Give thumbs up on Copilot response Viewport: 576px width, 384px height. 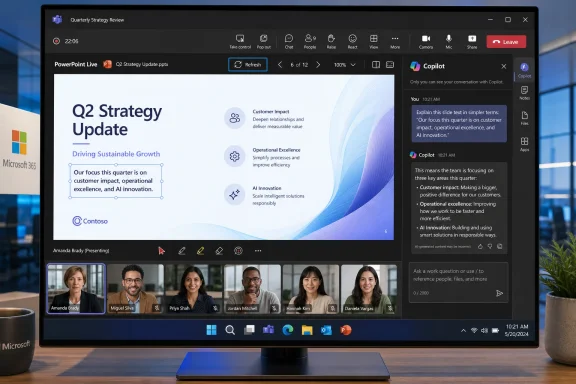(480, 247)
